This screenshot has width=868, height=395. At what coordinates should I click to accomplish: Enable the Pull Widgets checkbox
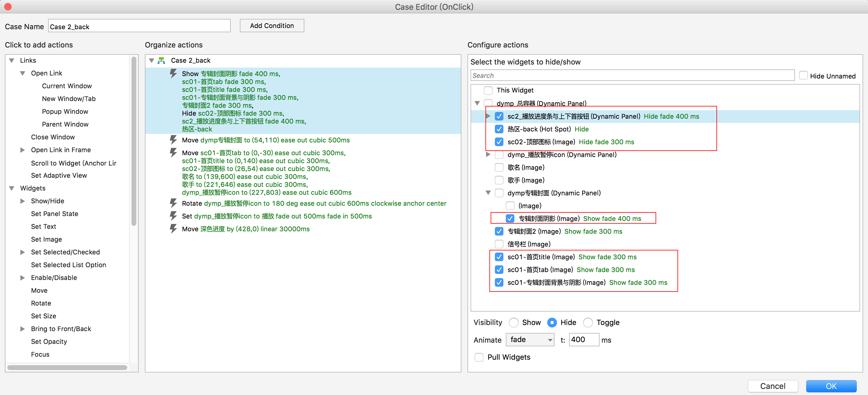pyautogui.click(x=479, y=357)
